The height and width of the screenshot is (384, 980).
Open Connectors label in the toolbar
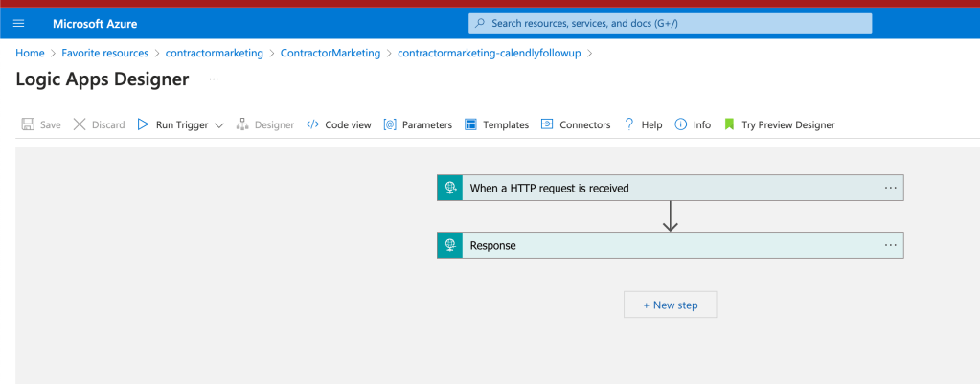(x=585, y=124)
